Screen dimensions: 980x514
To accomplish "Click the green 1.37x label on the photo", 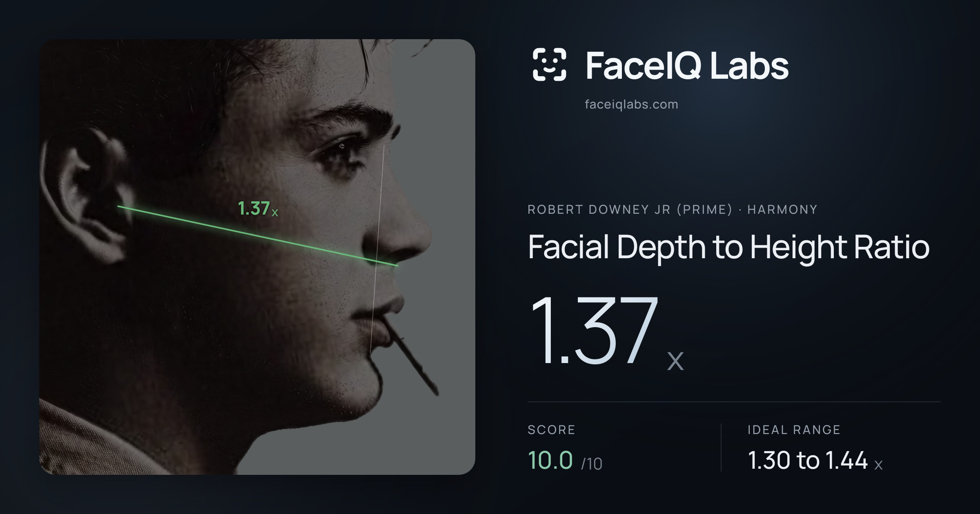I will 258,208.
